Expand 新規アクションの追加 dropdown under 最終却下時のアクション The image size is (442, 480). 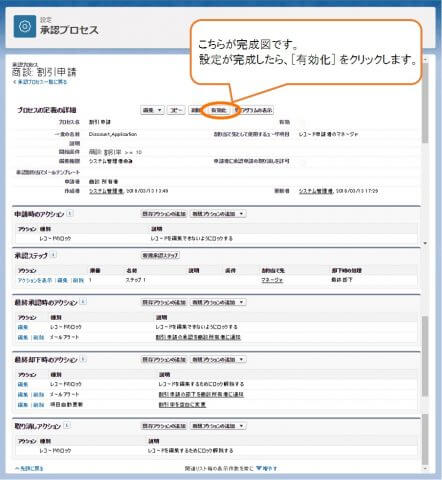[x=218, y=360]
